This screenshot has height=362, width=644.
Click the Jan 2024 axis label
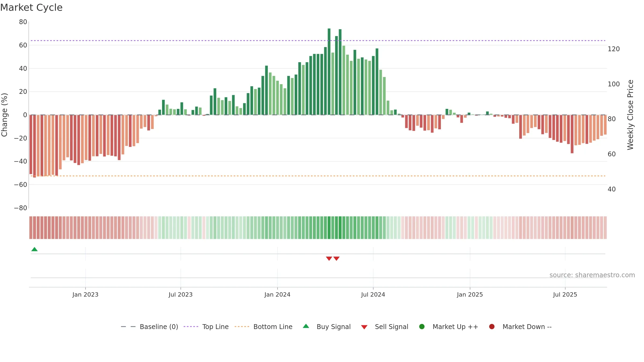(x=277, y=295)
